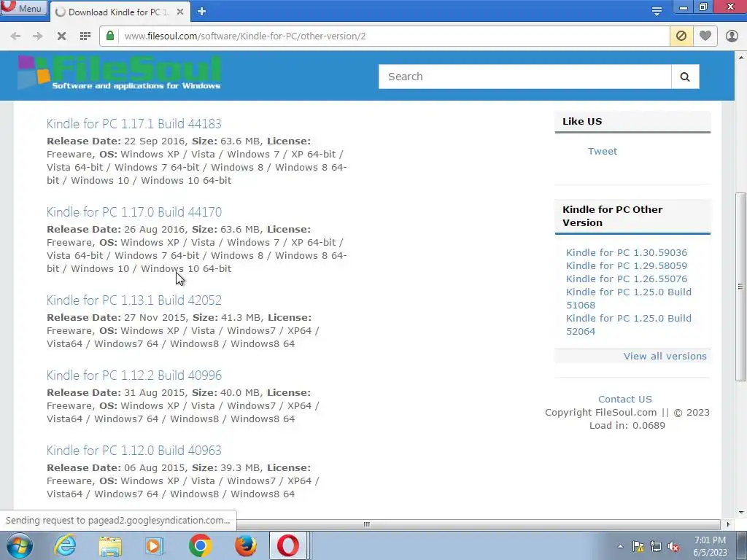This screenshot has height=560, width=747.
Task: Open Action Center flag icon
Action: pos(638,546)
